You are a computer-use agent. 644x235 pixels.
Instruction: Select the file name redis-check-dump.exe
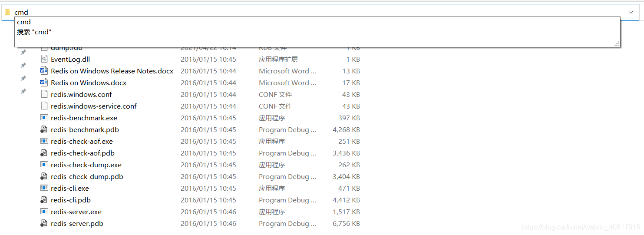[x=86, y=165]
